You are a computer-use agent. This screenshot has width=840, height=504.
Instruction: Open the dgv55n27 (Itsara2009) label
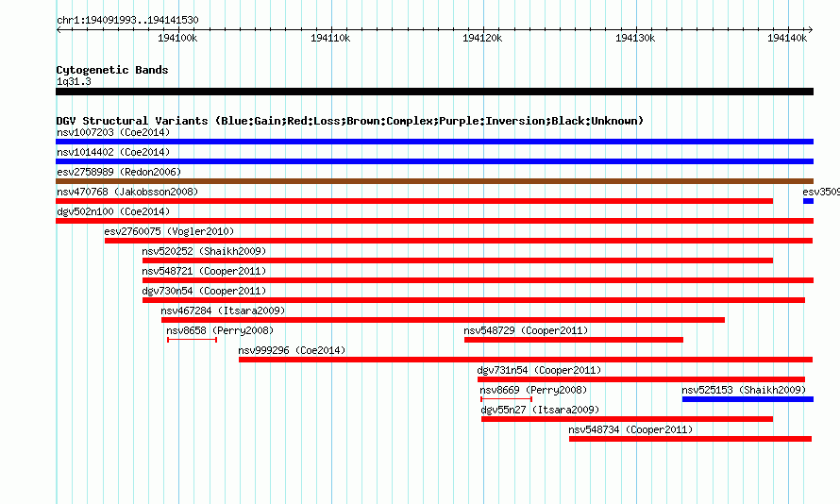tap(540, 410)
